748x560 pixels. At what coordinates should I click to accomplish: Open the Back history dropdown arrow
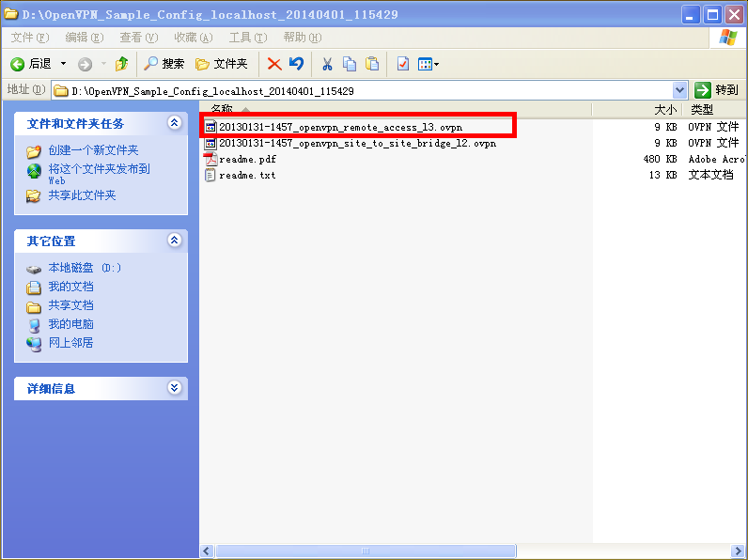(63, 64)
